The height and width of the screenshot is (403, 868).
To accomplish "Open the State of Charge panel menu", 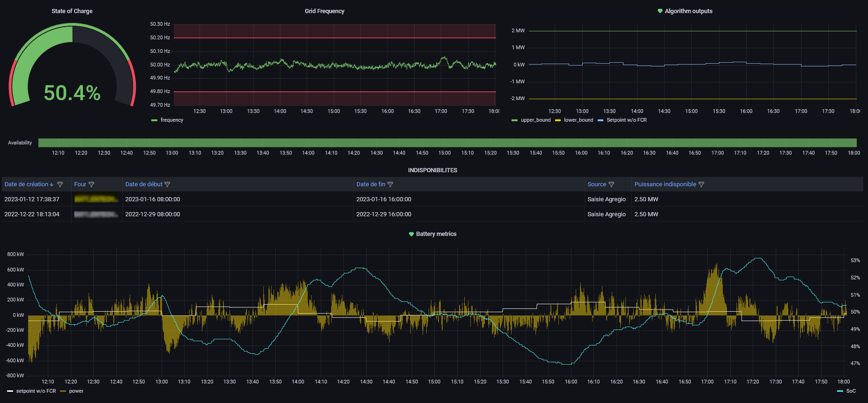I will 72,11.
